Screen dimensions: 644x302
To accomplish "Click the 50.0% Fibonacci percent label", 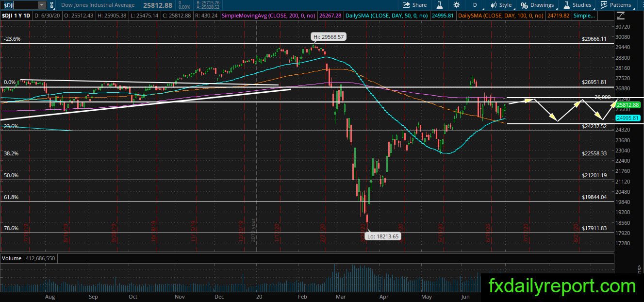I will click(11, 175).
